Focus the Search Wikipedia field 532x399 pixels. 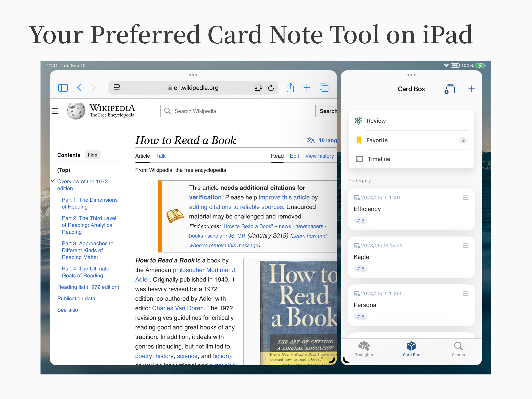(238, 111)
